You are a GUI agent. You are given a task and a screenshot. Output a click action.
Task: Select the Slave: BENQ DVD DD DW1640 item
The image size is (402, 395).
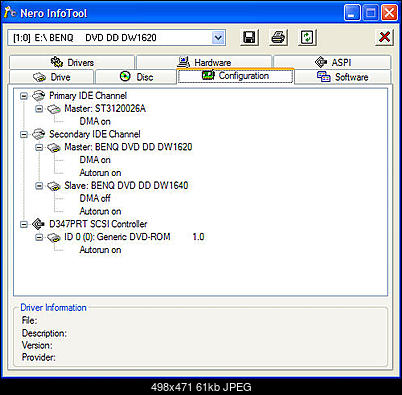point(126,185)
